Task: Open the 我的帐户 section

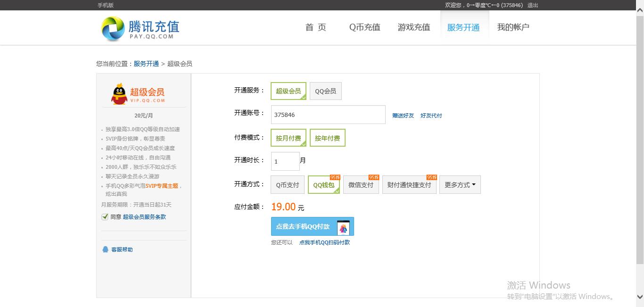Action: tap(513, 27)
